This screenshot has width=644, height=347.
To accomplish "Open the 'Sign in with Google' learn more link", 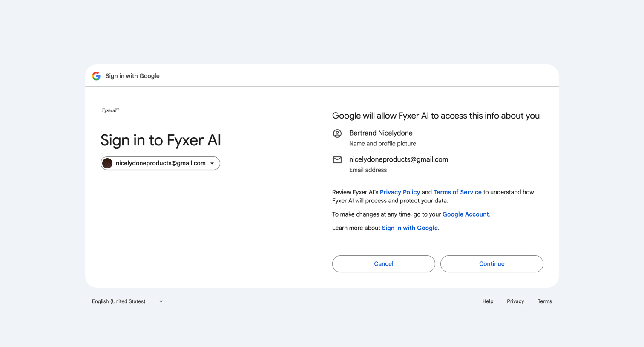I will pos(410,228).
